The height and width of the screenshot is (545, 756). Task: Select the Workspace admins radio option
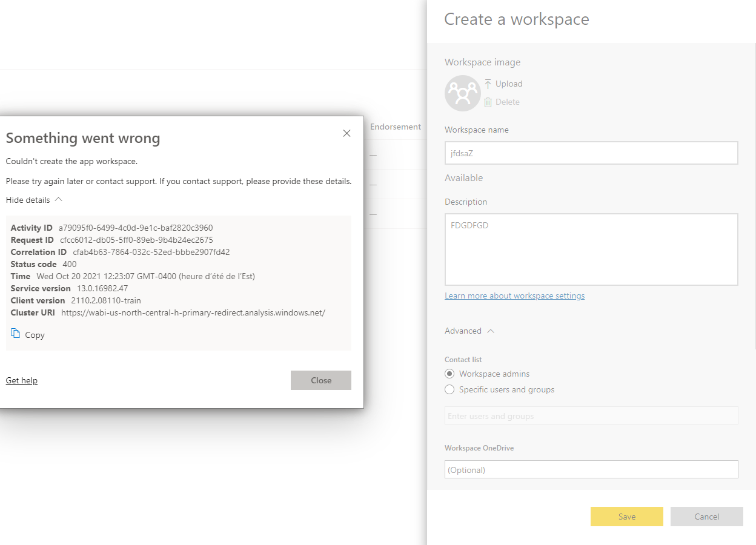click(x=449, y=374)
